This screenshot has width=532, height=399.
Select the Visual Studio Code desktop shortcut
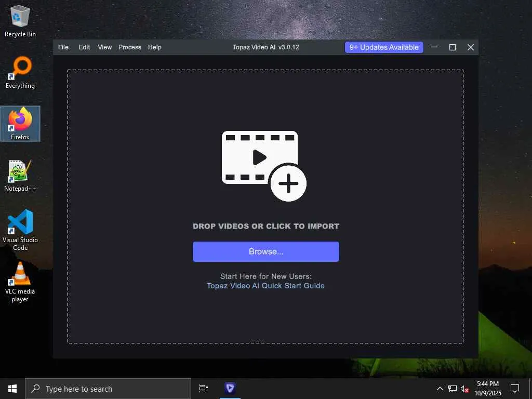pos(20,230)
